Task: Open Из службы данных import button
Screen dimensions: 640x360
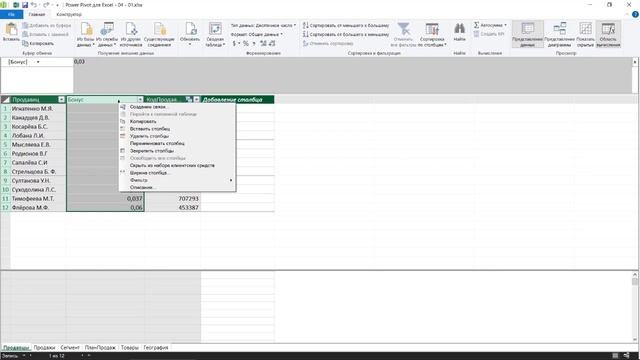Action: (x=107, y=35)
